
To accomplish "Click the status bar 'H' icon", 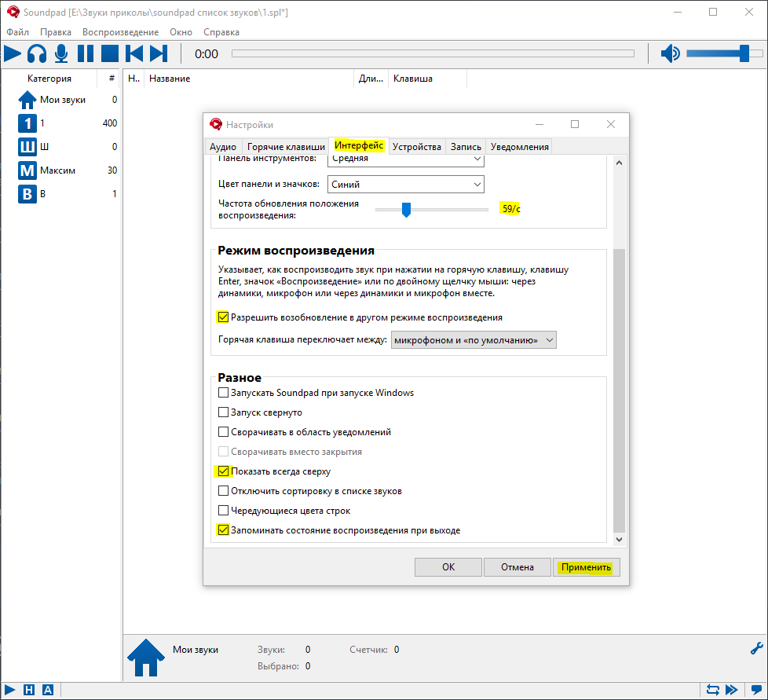I will (29, 690).
